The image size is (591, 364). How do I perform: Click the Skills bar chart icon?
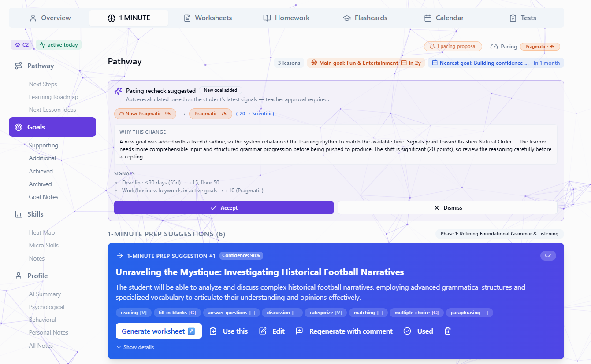(19, 214)
